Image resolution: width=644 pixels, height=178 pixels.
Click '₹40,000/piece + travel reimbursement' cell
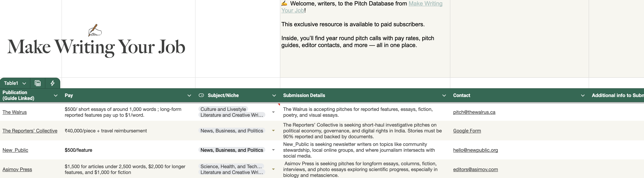click(128, 131)
